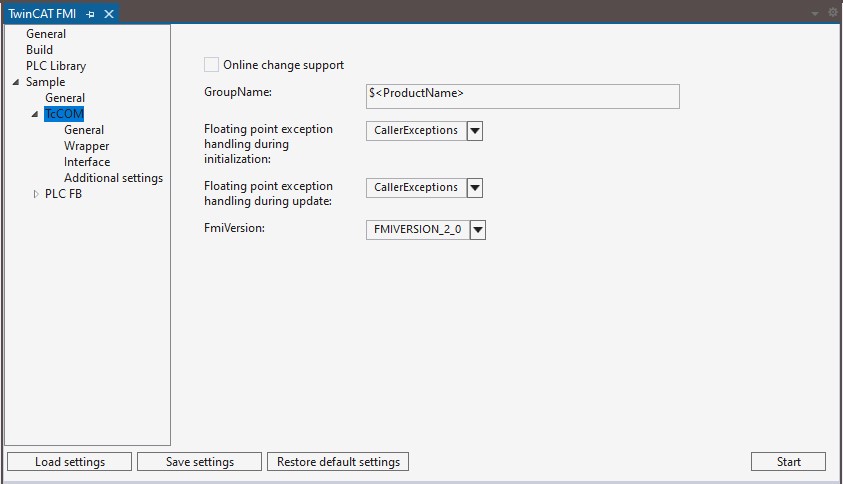This screenshot has width=843, height=484.
Task: Close the TwinCAT FMI tab
Action: [109, 14]
